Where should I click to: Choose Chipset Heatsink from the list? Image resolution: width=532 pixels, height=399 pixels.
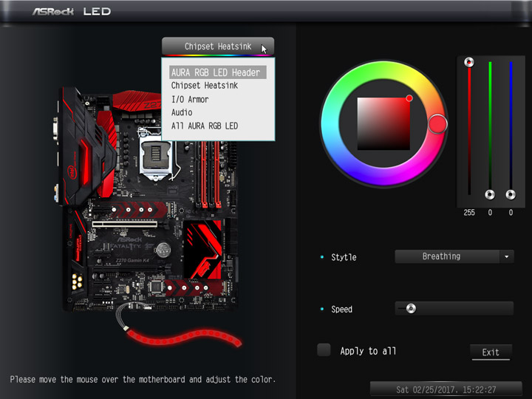coord(205,86)
